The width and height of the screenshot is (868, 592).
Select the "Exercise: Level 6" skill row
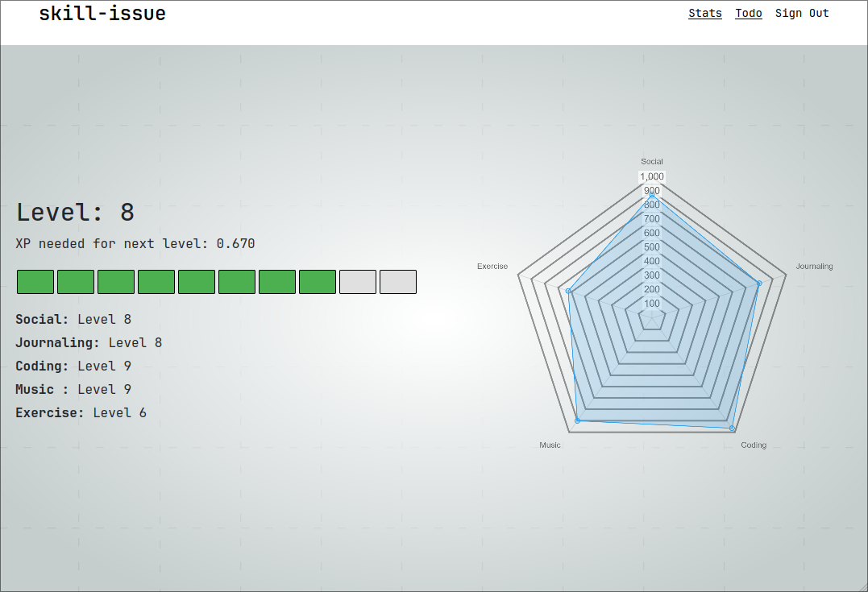click(81, 412)
